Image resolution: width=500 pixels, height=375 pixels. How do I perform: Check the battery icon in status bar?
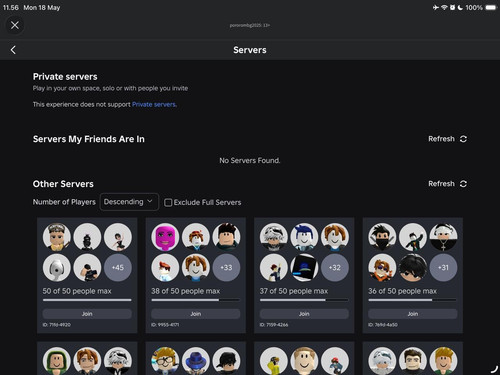pyautogui.click(x=491, y=7)
